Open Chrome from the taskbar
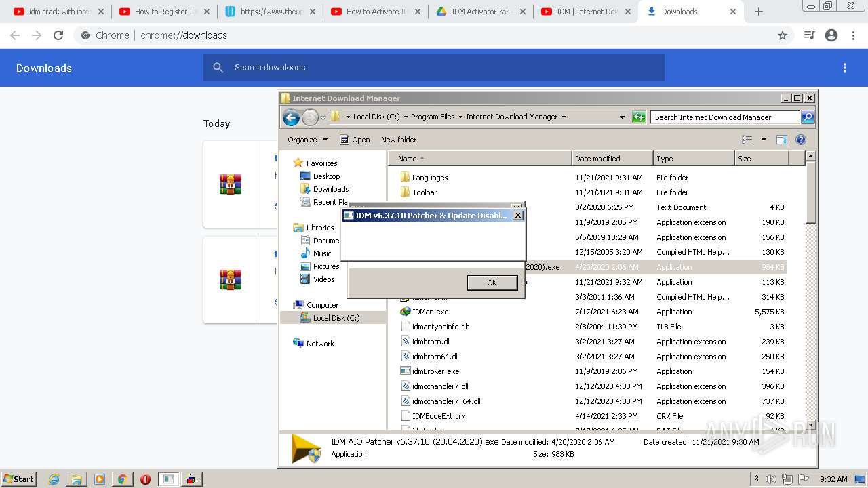 click(x=122, y=479)
